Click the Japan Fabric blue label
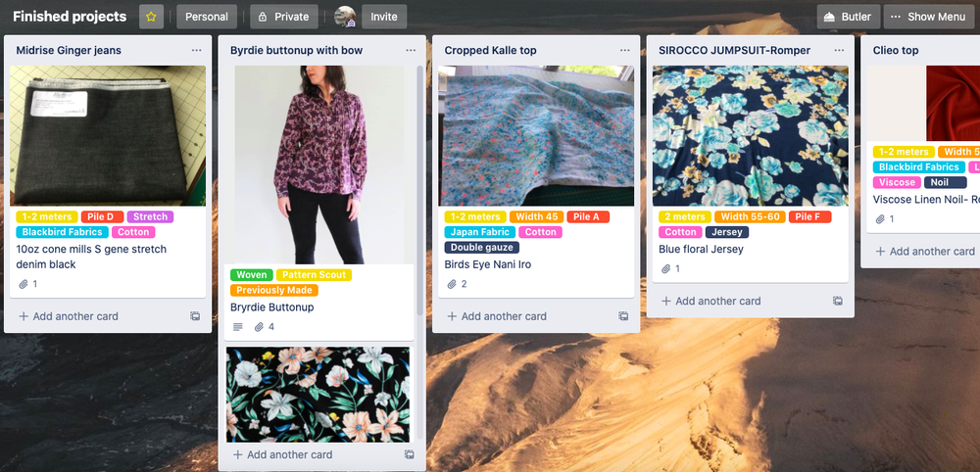The image size is (980, 472). (480, 232)
